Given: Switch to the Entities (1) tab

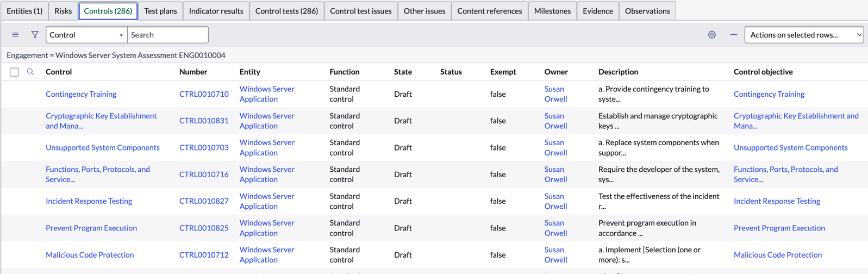Looking at the screenshot, I should 24,11.
